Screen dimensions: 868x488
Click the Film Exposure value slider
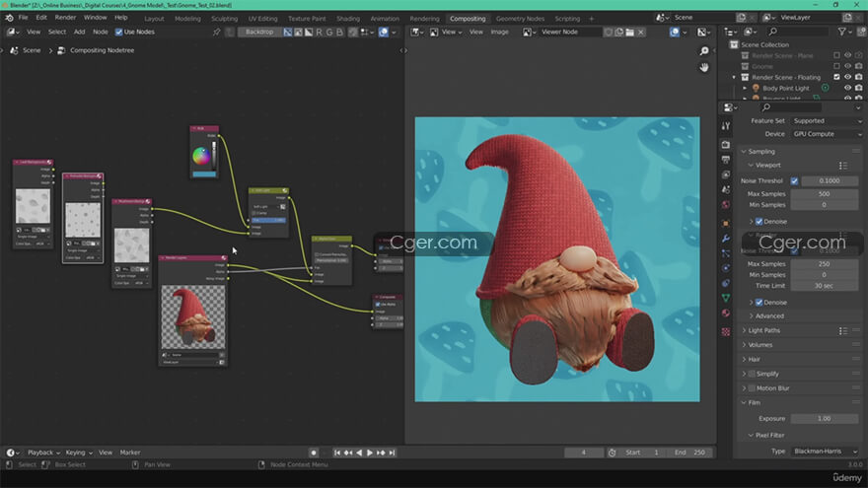coord(825,418)
